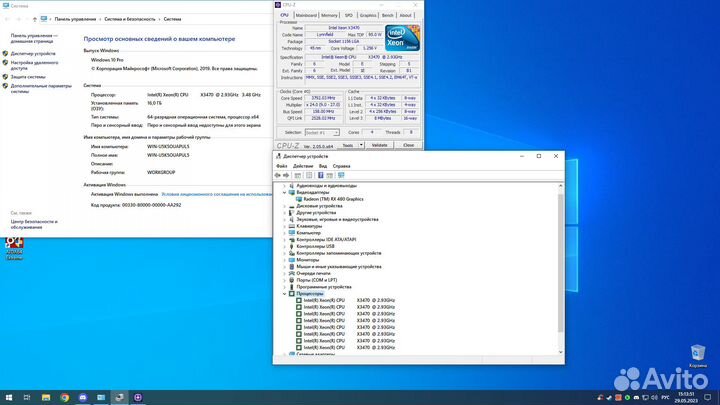Open the license agreement link under Активация Windows
Viewport: 720px width, 405px height.
(217, 194)
